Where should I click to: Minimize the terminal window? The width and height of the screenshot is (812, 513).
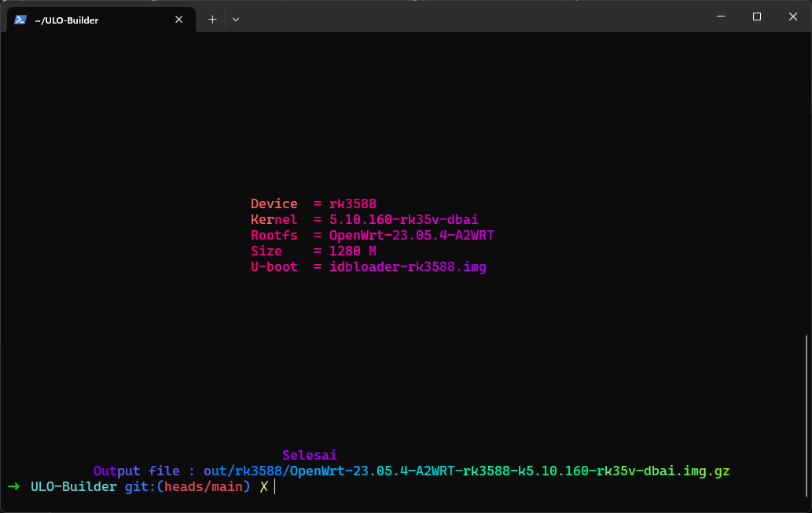coord(720,16)
